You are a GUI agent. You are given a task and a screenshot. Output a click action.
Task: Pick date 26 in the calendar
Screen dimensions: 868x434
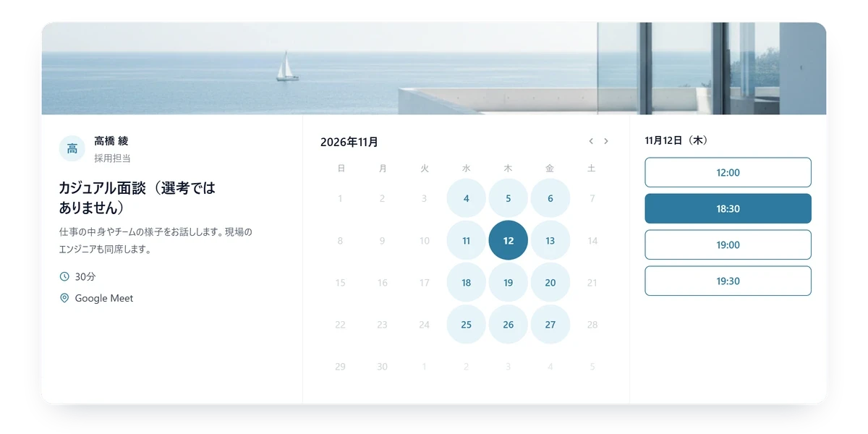coord(509,324)
